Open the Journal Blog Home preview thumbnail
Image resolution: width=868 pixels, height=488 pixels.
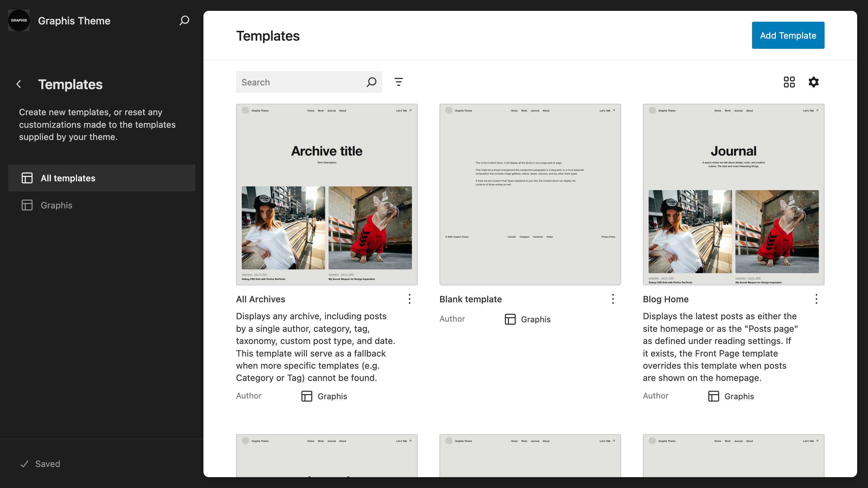click(x=733, y=195)
